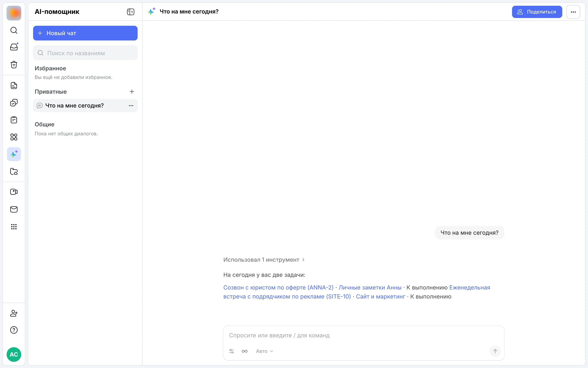Click the Приватные section heading

(x=51, y=92)
